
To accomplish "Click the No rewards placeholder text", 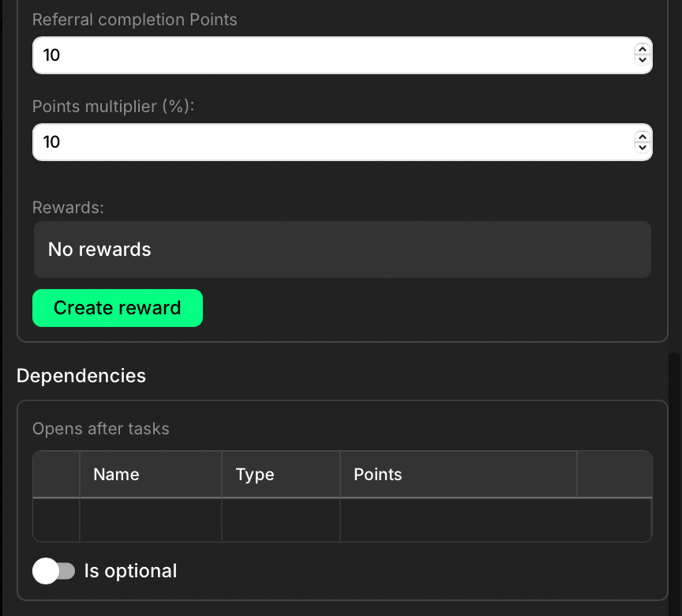I will [x=99, y=250].
